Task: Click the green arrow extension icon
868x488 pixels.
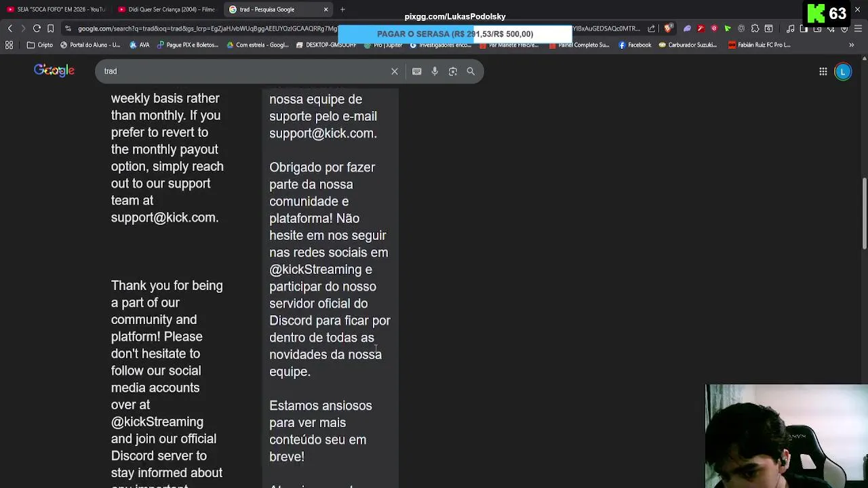Action: [x=728, y=28]
